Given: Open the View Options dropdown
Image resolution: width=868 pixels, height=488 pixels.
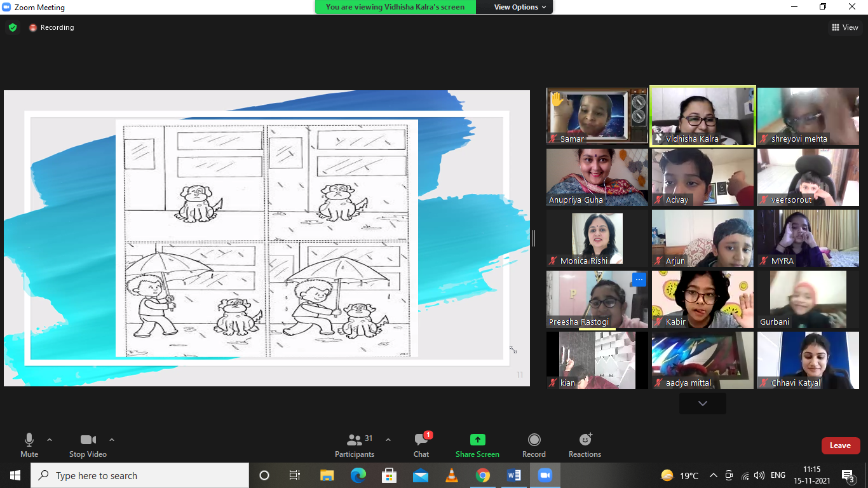Looking at the screenshot, I should [x=520, y=7].
